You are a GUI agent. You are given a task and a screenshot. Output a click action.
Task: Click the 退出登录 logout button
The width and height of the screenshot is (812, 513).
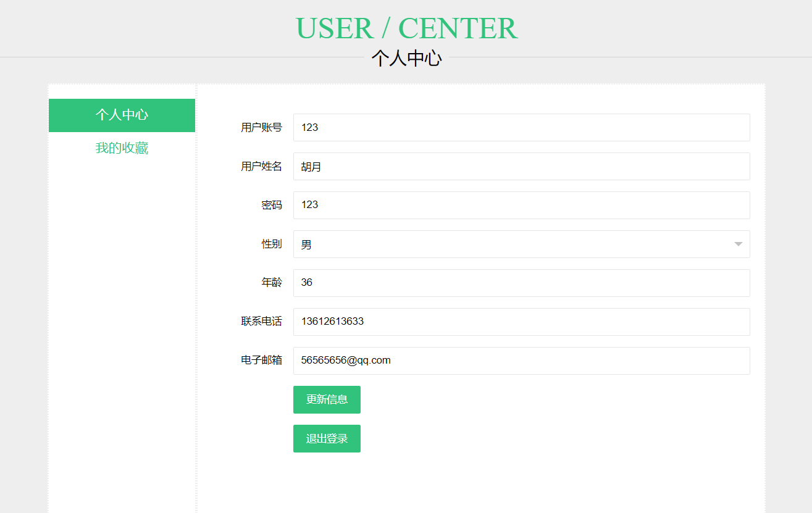click(327, 439)
